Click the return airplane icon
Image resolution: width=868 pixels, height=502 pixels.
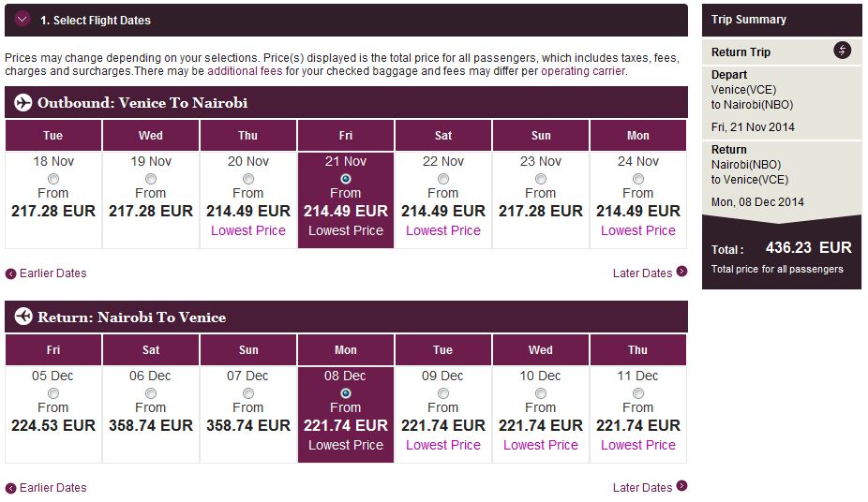pos(22,317)
